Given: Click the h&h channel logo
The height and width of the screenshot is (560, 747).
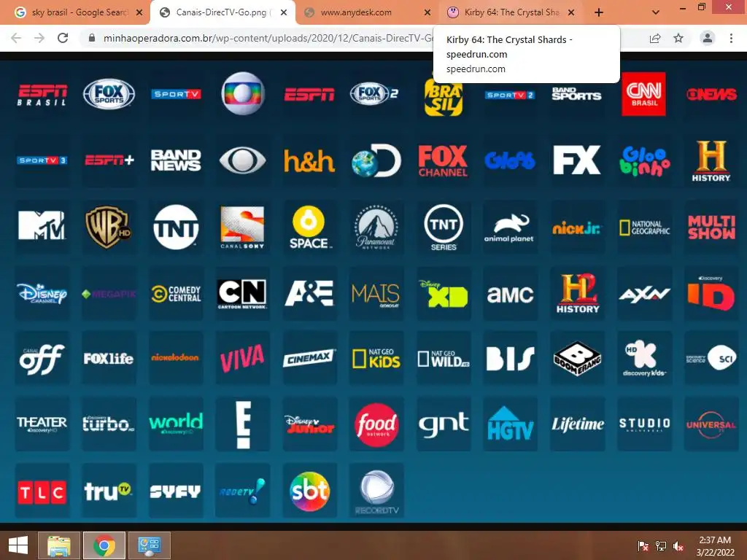Looking at the screenshot, I should point(309,160).
